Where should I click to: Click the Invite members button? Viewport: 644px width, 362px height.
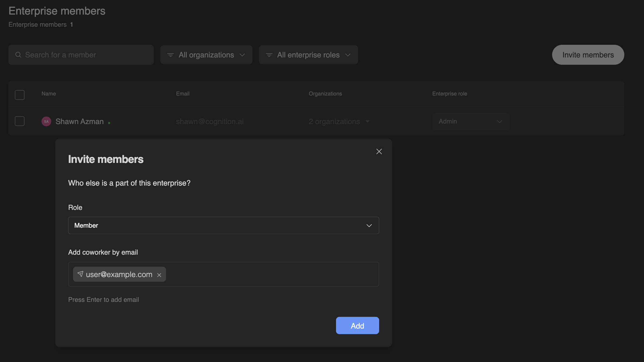(x=588, y=55)
